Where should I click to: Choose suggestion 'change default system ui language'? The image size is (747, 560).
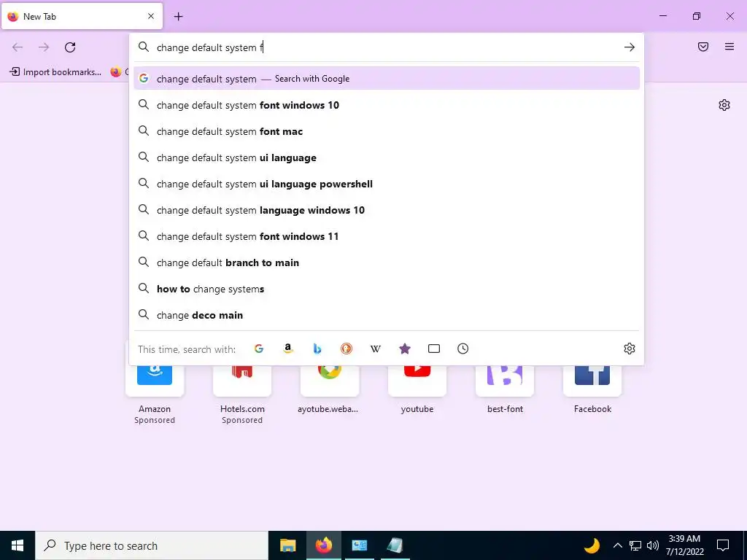387,157
